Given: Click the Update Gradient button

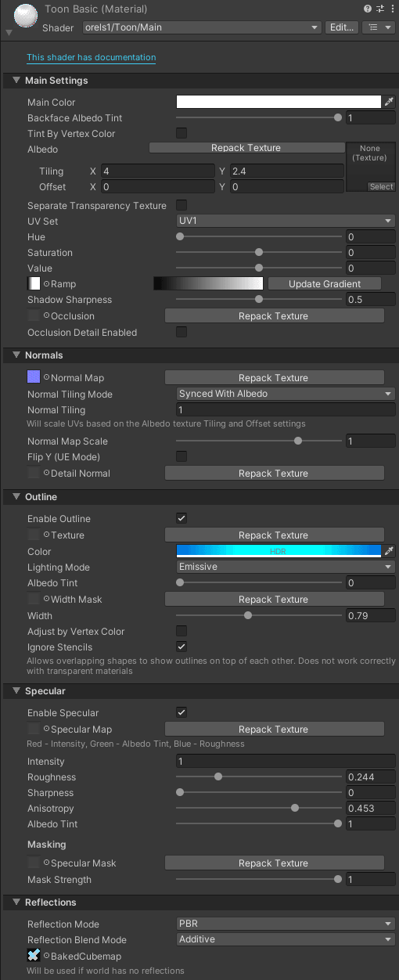Looking at the screenshot, I should click(x=325, y=283).
